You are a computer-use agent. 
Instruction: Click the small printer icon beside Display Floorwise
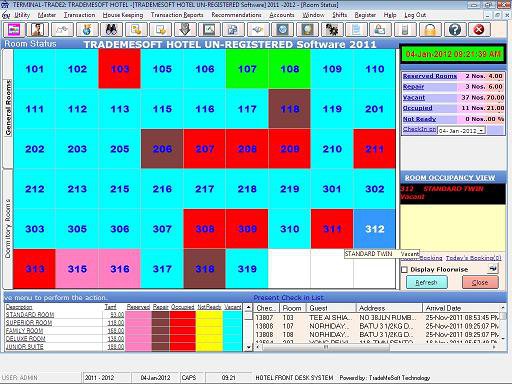pyautogui.click(x=493, y=268)
